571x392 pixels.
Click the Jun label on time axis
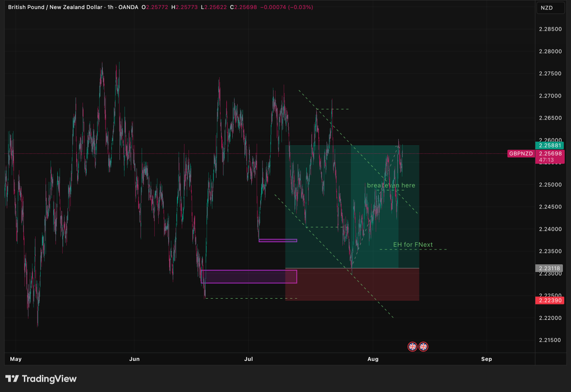(136, 359)
